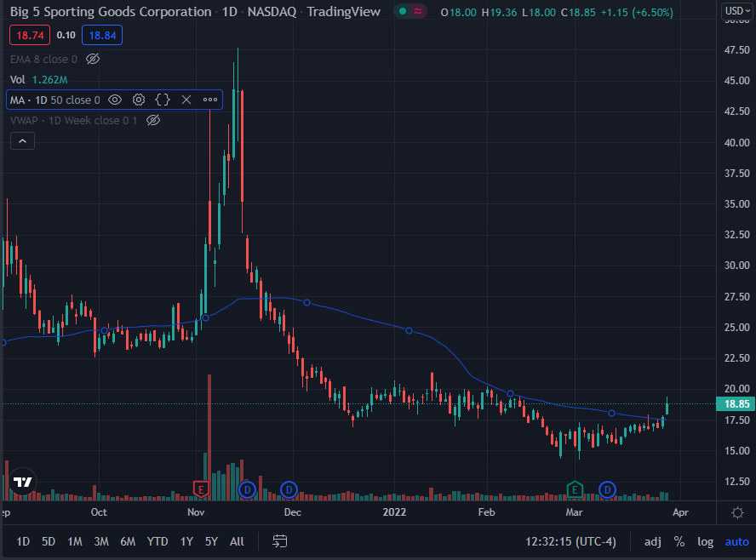The height and width of the screenshot is (560, 756).
Task: Click the pink data-mode indicator icon
Action: point(418,11)
